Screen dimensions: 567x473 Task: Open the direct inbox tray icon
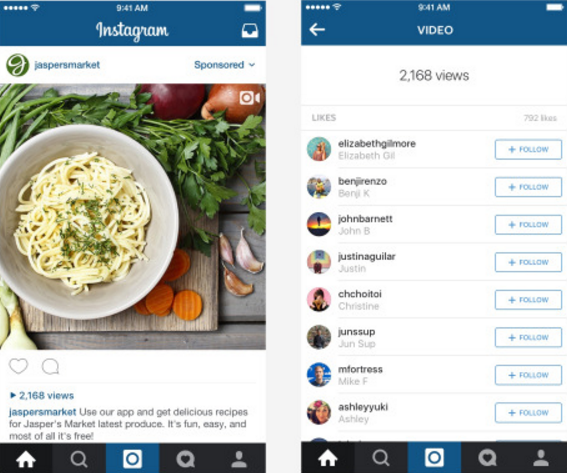pyautogui.click(x=250, y=30)
